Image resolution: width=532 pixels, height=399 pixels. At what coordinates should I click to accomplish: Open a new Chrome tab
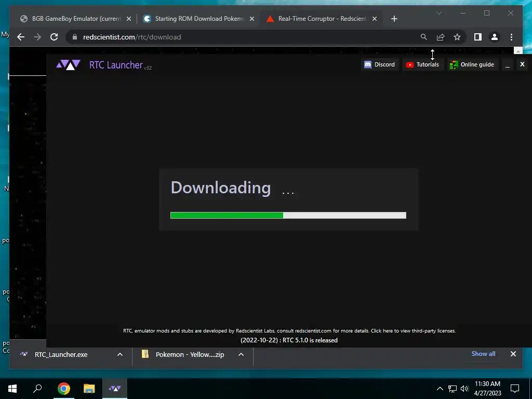[394, 19]
